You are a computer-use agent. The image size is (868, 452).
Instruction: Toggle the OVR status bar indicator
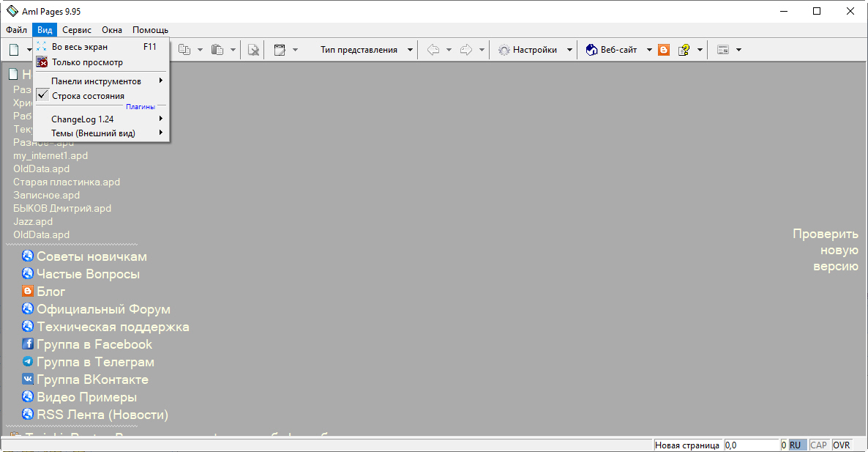click(841, 445)
